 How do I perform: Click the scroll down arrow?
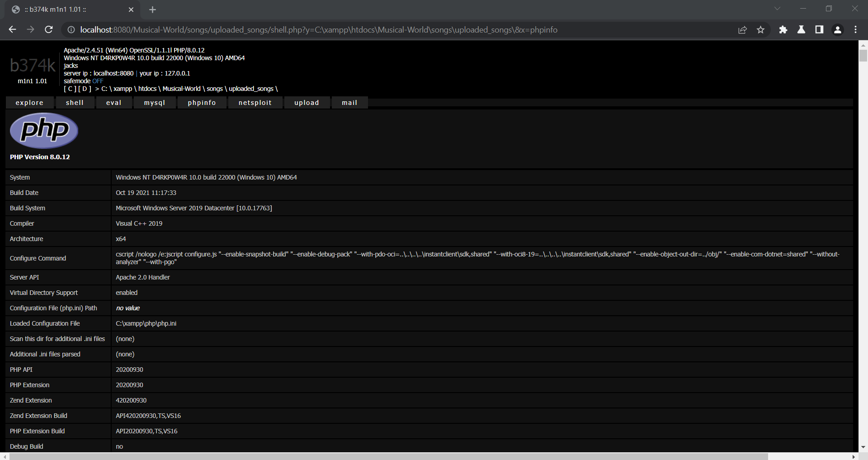(x=863, y=447)
